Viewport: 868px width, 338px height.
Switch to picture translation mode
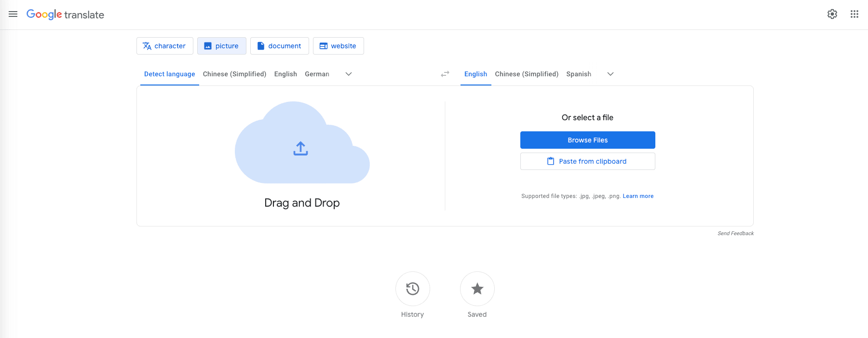pyautogui.click(x=222, y=46)
